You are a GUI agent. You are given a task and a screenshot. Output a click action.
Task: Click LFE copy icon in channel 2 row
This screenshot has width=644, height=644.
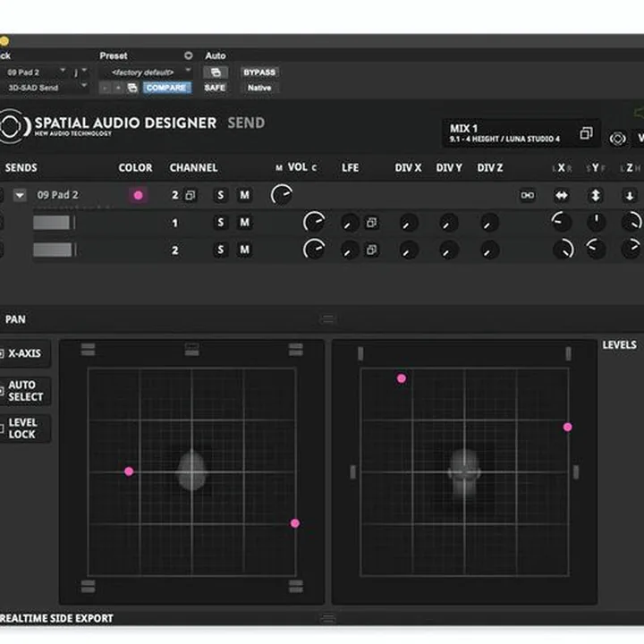pyautogui.click(x=371, y=250)
